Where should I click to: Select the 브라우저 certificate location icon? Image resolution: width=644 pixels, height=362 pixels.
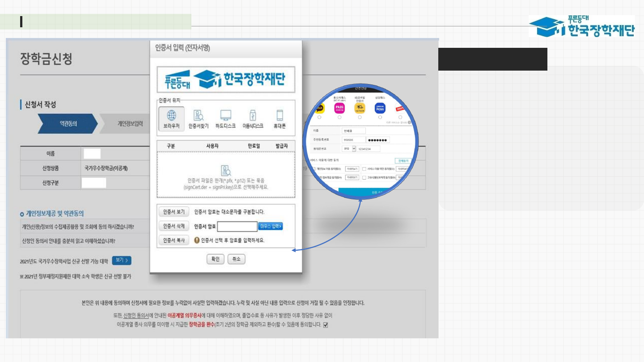[x=171, y=118]
